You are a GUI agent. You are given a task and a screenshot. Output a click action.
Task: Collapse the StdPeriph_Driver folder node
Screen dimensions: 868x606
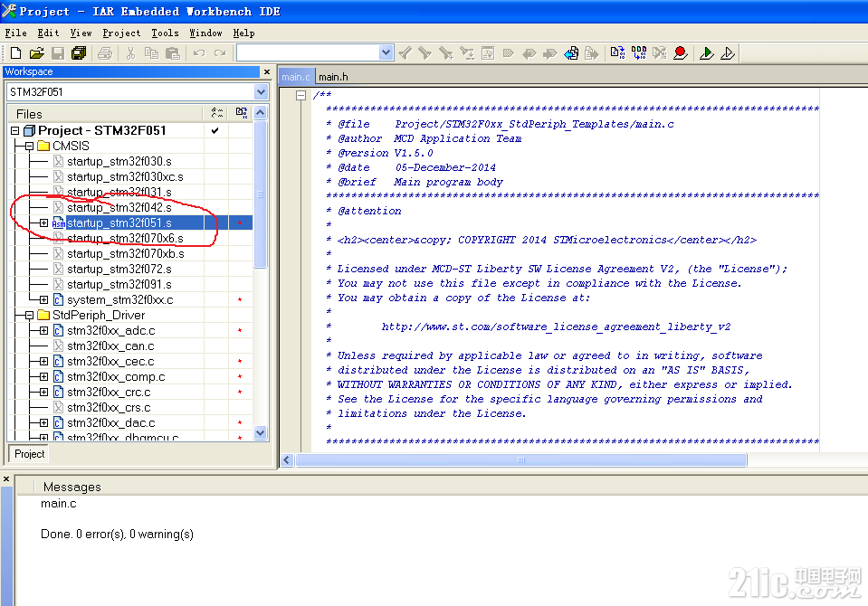point(29,316)
